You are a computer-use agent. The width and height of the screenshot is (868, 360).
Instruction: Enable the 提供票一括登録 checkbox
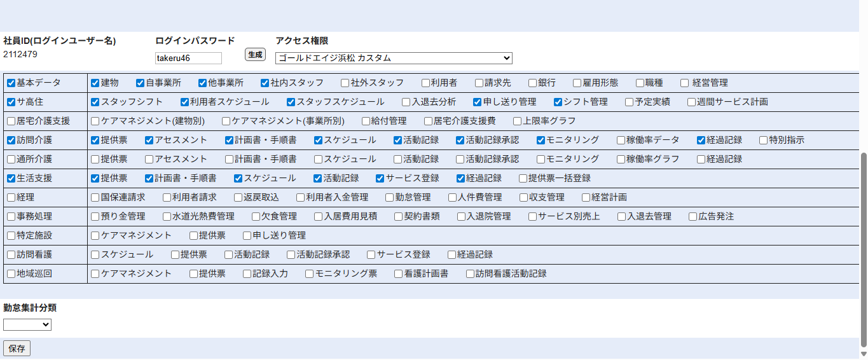[x=523, y=178]
